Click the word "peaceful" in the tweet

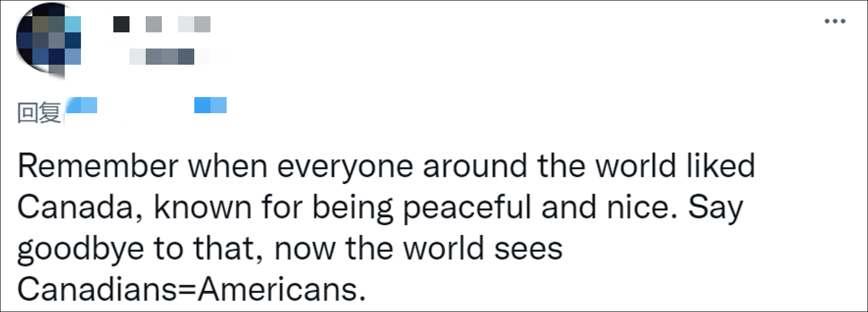coord(467,207)
